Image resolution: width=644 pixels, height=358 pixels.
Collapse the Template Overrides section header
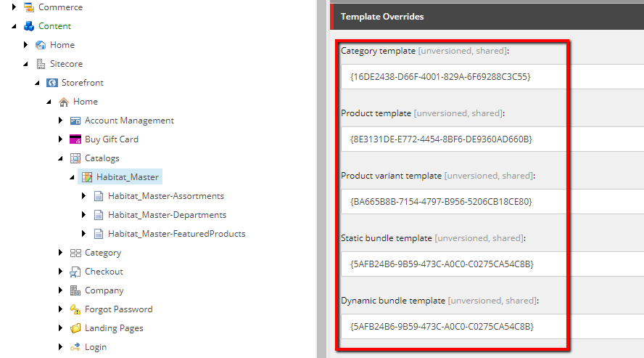(x=487, y=17)
